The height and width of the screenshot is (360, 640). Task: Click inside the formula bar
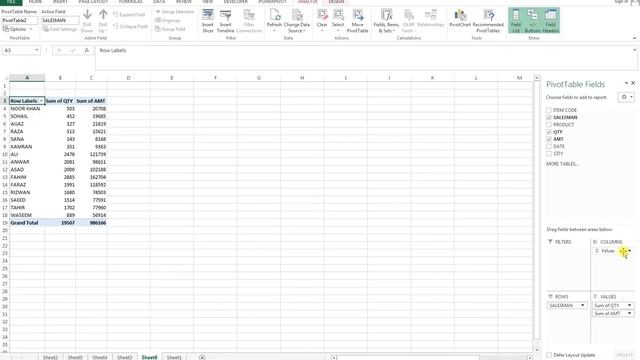pyautogui.click(x=363, y=58)
